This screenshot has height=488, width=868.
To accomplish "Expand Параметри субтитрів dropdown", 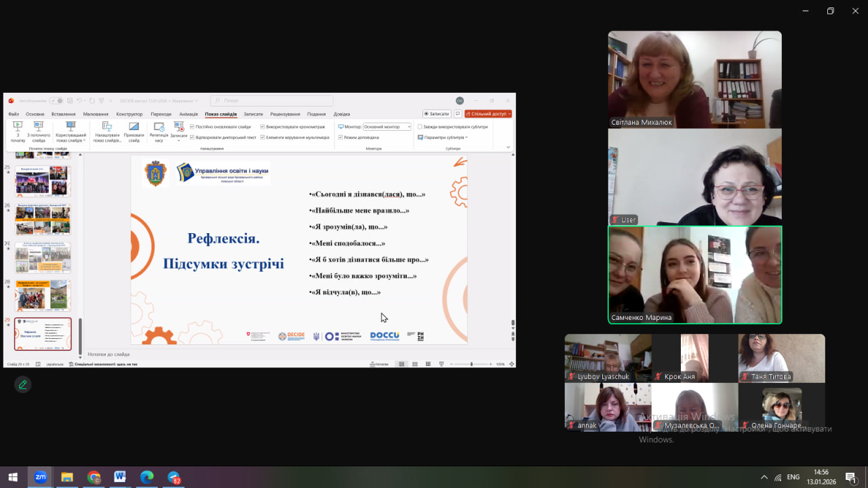I will pos(442,137).
